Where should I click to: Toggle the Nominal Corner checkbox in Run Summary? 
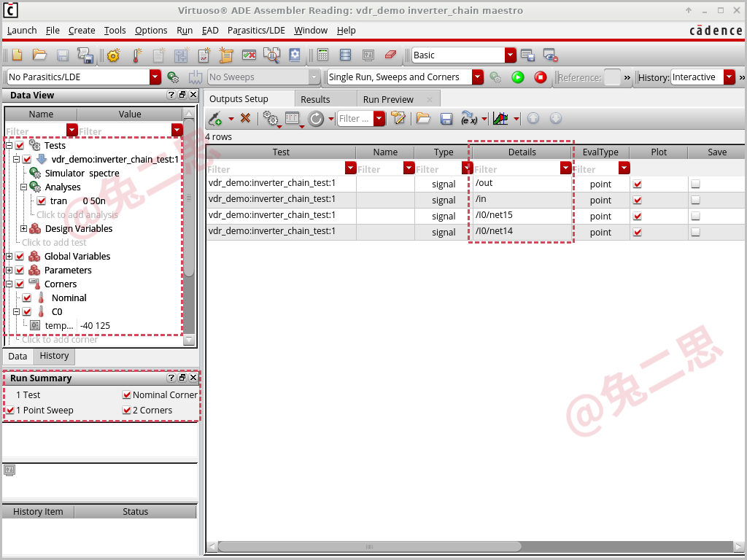click(x=127, y=394)
